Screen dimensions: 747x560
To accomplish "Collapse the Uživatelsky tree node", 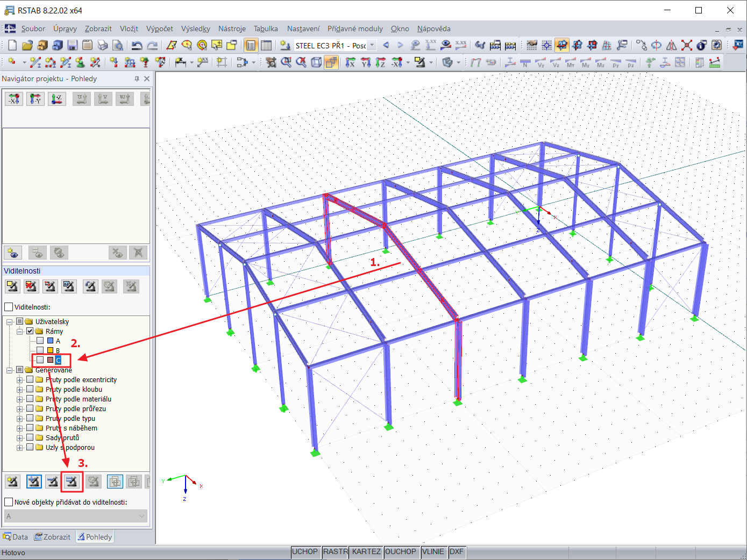I will 10,322.
